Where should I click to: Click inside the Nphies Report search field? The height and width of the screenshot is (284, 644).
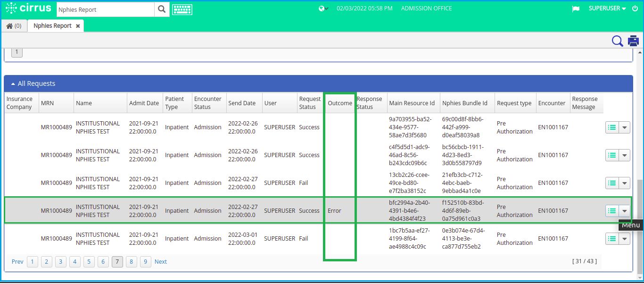tap(104, 9)
